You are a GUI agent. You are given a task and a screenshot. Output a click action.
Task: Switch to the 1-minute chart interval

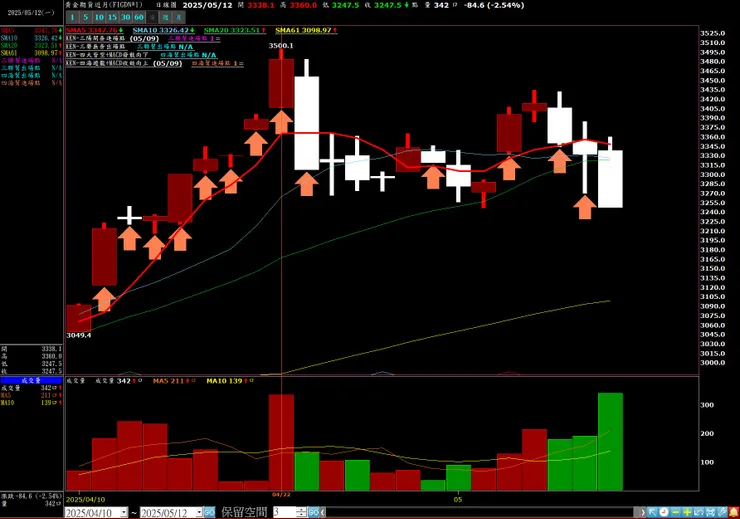[72, 17]
